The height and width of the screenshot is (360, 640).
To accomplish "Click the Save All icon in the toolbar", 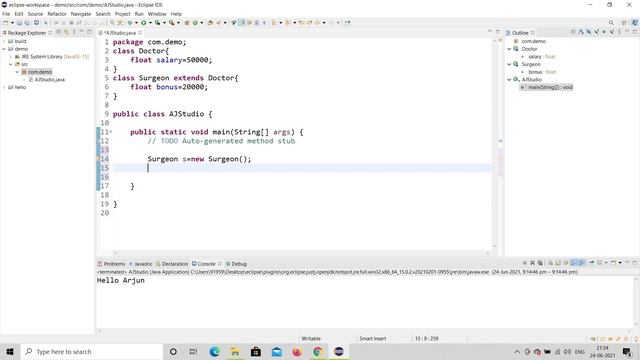I will pos(27,23).
